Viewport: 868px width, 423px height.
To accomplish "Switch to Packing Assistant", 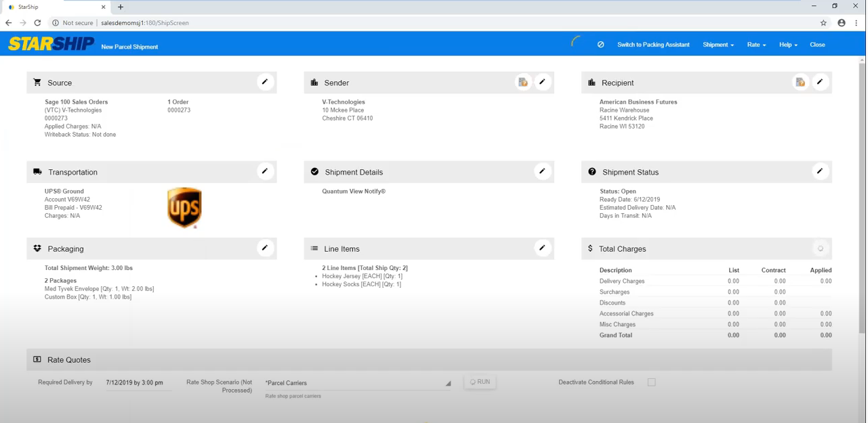I will pos(653,45).
